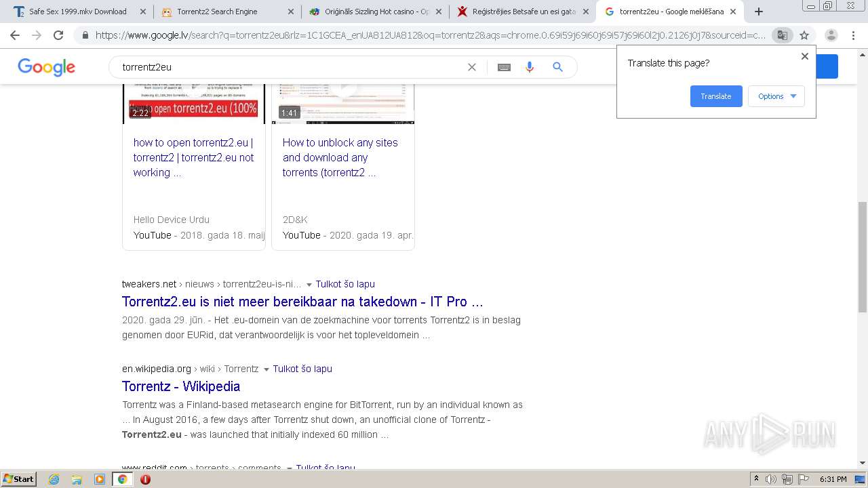
Task: Click the torrentz2eu search input field
Action: pos(292,67)
